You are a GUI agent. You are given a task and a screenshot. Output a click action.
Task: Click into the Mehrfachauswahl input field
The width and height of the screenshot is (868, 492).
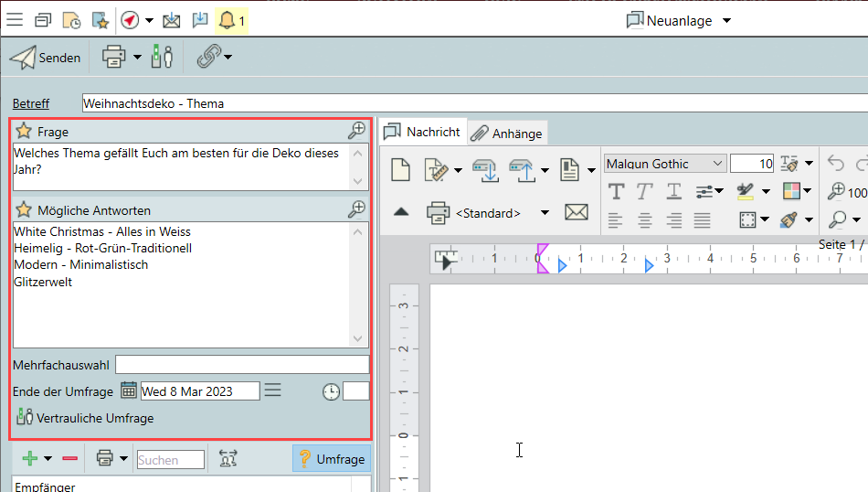tap(242, 365)
